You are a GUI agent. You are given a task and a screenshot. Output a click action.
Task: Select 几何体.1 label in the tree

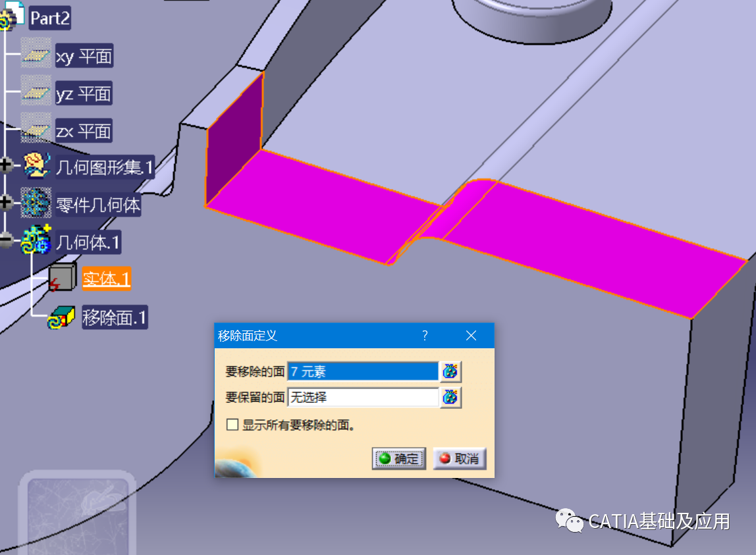point(88,242)
